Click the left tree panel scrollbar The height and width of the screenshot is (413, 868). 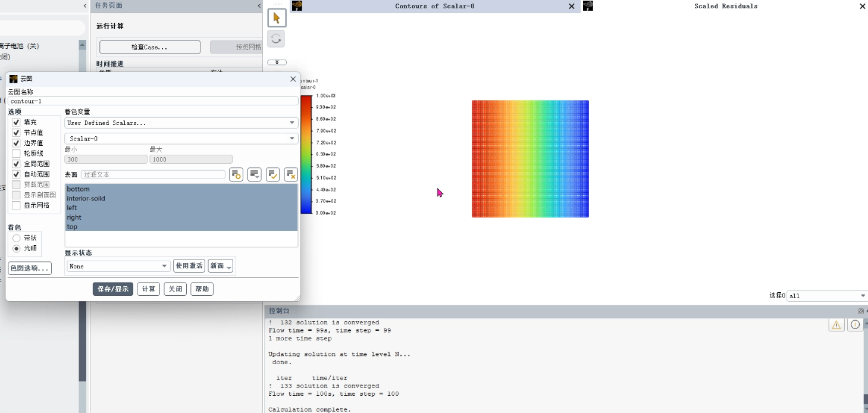click(82, 226)
